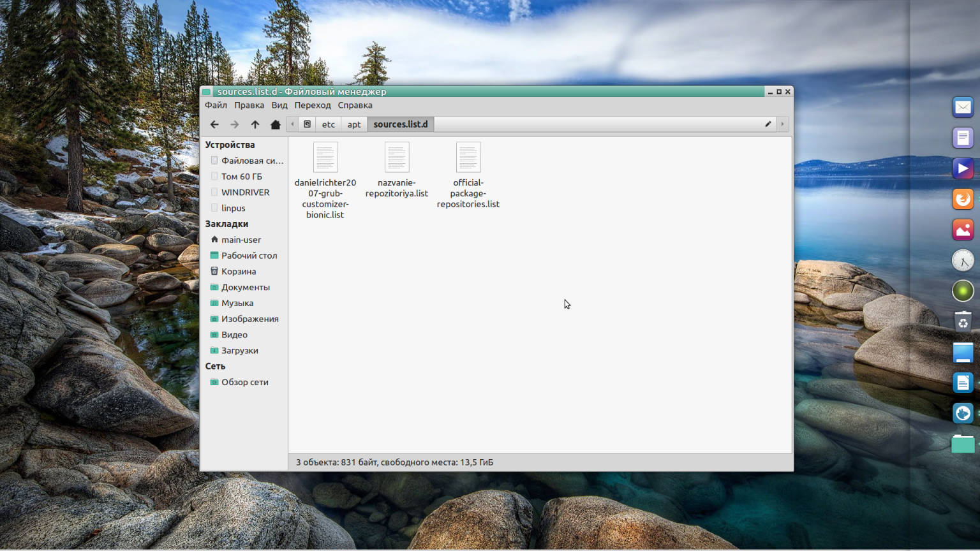980x551 pixels.
Task: Expand the breadcrumb overflow with the right chevron
Action: click(782, 124)
